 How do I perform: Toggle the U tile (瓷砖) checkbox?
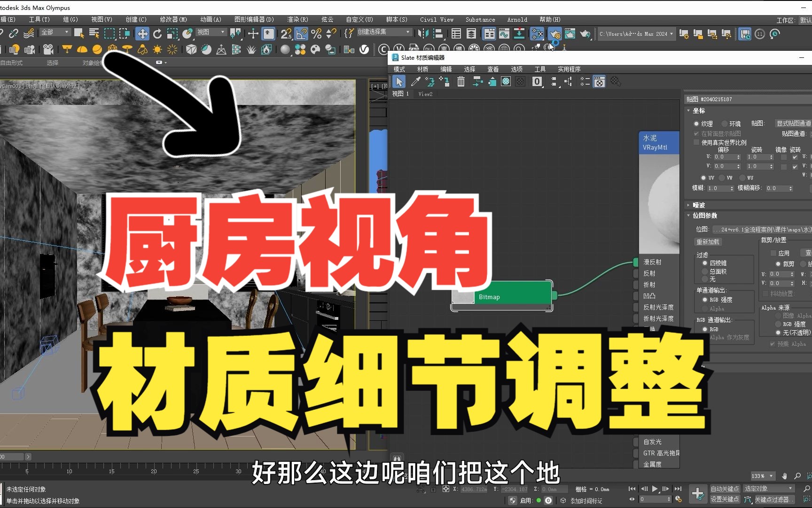pos(795,157)
